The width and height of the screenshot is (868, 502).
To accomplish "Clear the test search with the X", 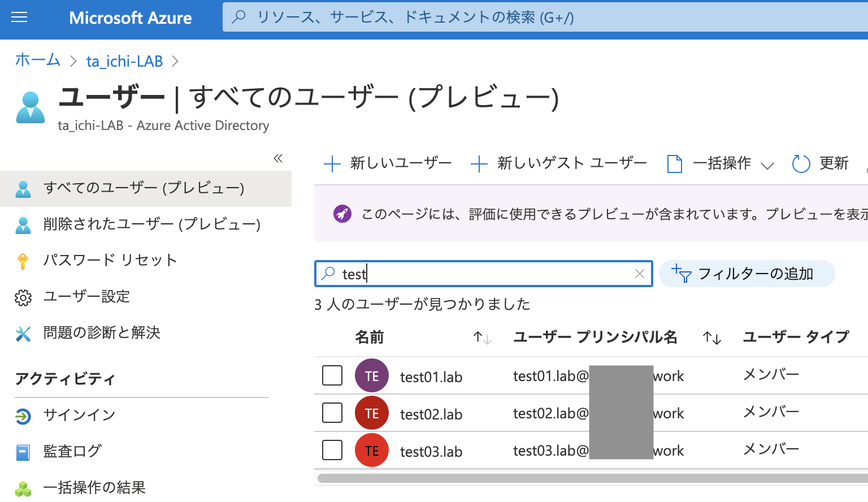I will click(x=639, y=274).
